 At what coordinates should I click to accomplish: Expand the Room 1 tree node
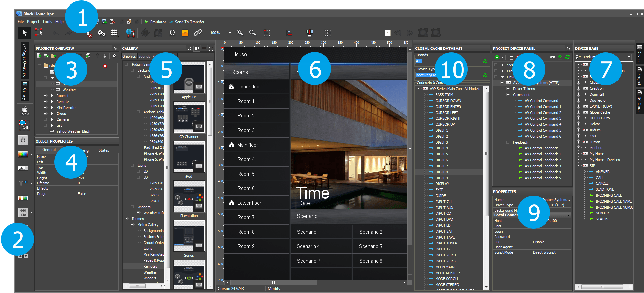point(45,96)
